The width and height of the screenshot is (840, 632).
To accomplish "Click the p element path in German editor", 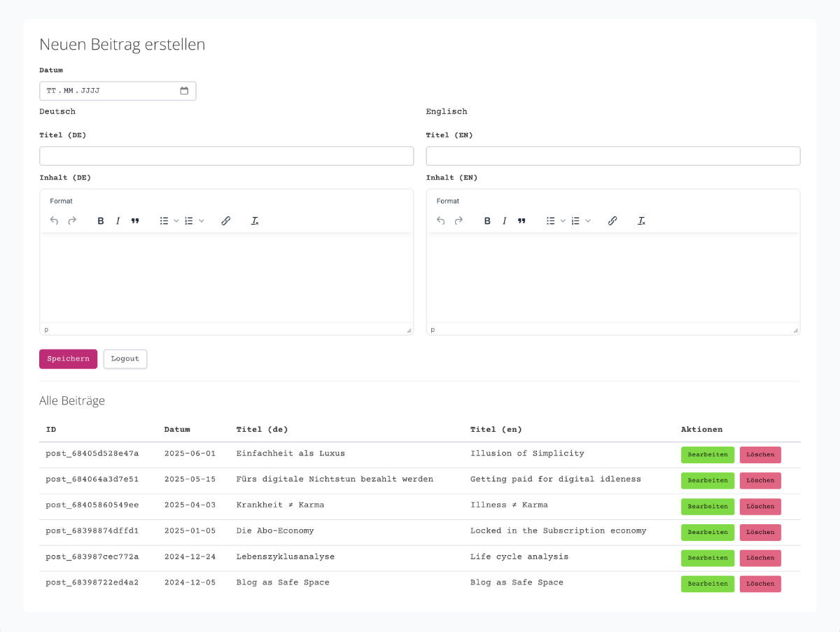I will pos(47,329).
